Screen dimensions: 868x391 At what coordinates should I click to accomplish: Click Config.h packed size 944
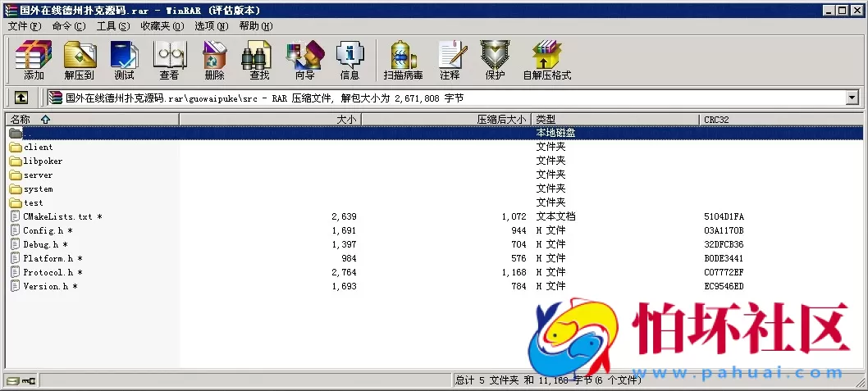519,230
